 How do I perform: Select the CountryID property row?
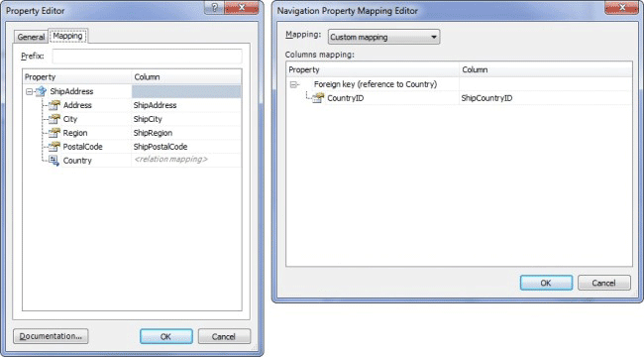tap(459, 98)
